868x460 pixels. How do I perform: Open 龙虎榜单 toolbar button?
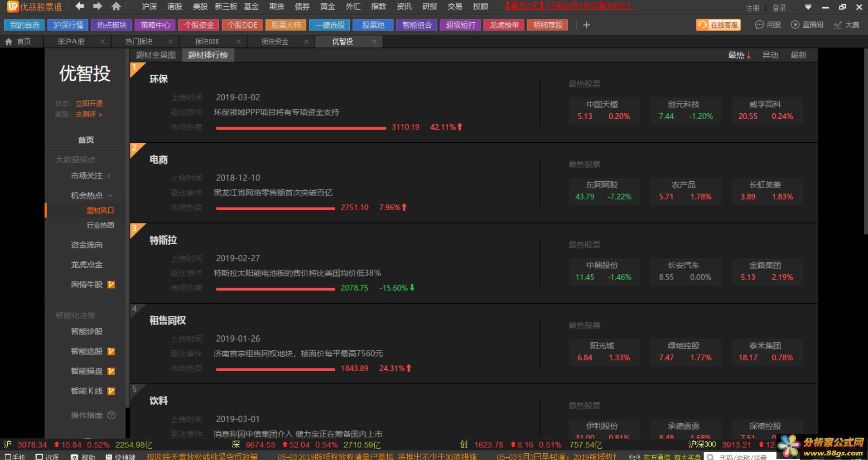(504, 25)
